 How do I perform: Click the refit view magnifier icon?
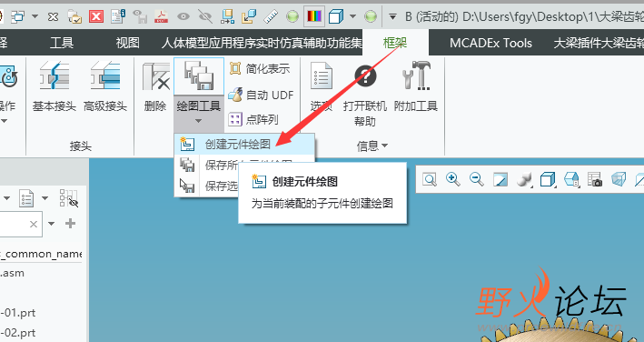(430, 179)
